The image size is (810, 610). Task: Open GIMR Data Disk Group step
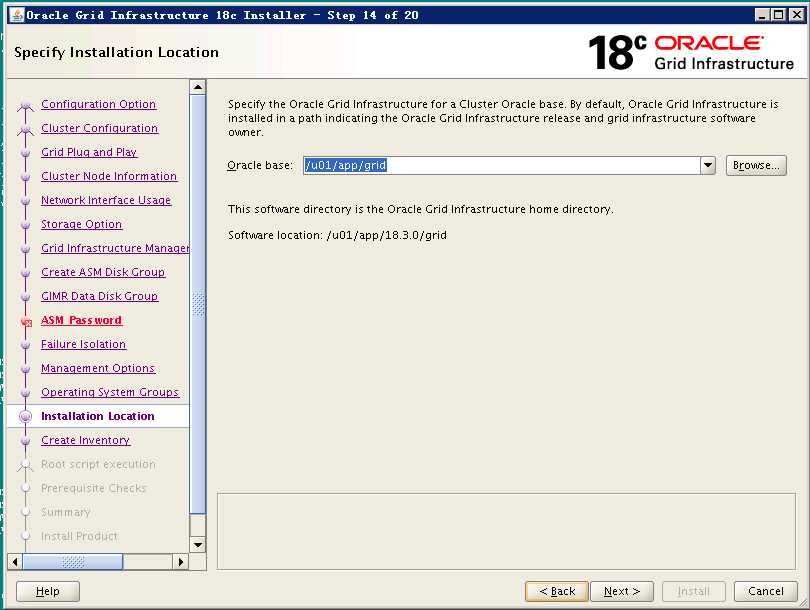[x=99, y=296]
